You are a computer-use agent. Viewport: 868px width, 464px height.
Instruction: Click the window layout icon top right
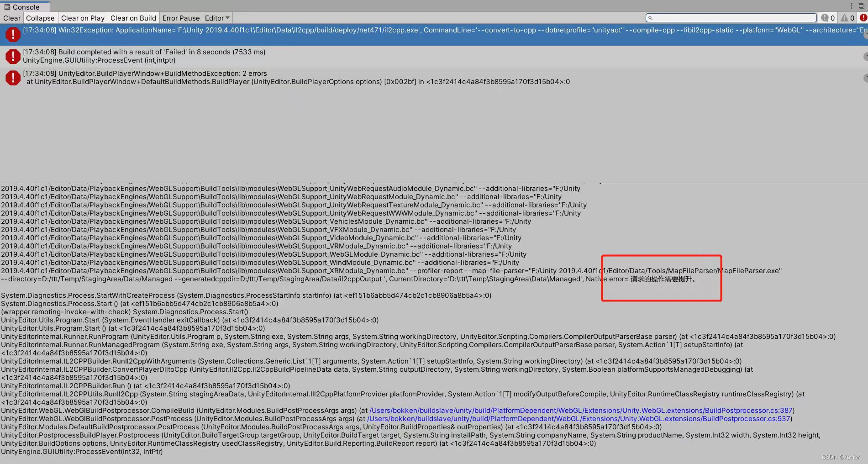pos(862,5)
